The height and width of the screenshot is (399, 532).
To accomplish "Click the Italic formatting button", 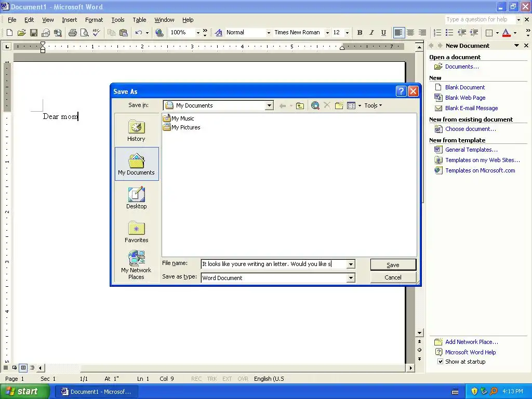I will pos(371,33).
